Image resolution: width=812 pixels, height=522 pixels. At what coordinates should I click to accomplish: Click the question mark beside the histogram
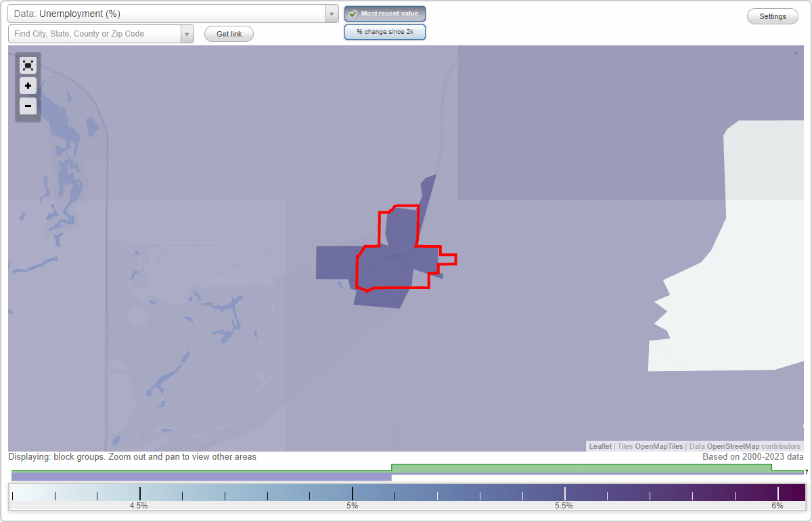[806, 472]
